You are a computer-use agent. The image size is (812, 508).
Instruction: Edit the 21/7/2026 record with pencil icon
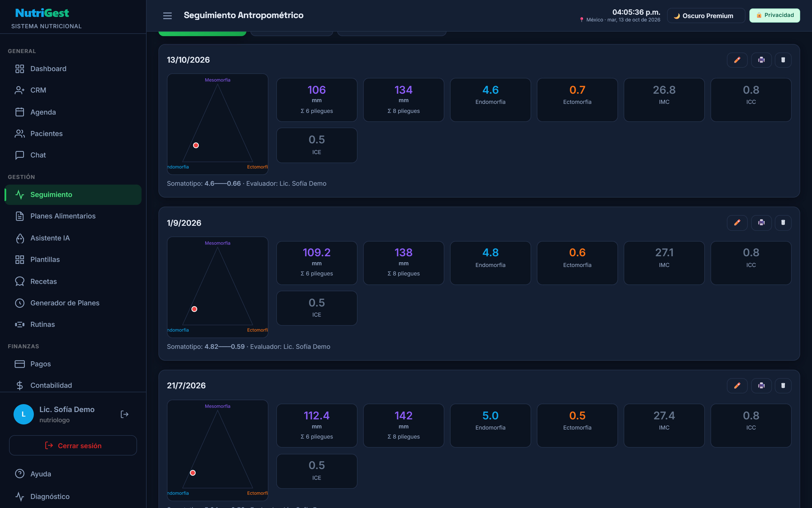737,385
